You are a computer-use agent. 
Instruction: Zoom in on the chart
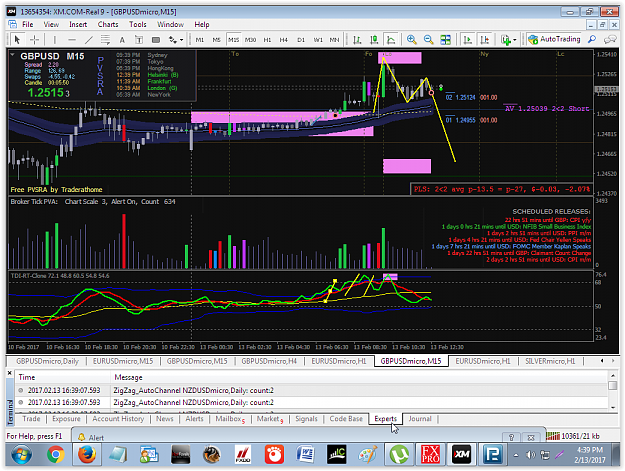pos(411,39)
